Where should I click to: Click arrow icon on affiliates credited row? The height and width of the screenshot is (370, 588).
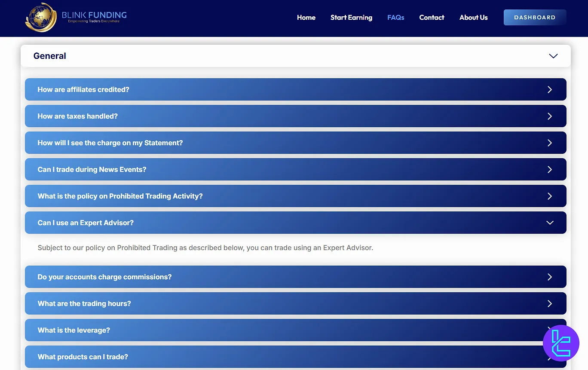549,89
